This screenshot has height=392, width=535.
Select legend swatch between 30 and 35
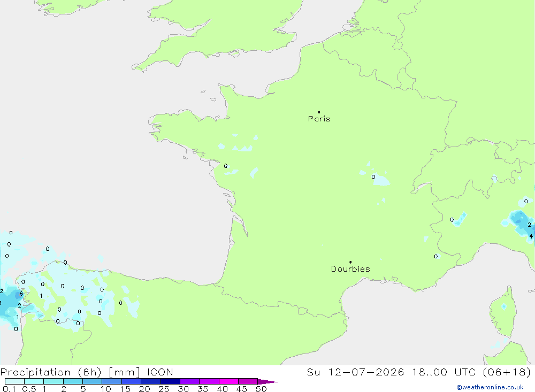pos(190,381)
